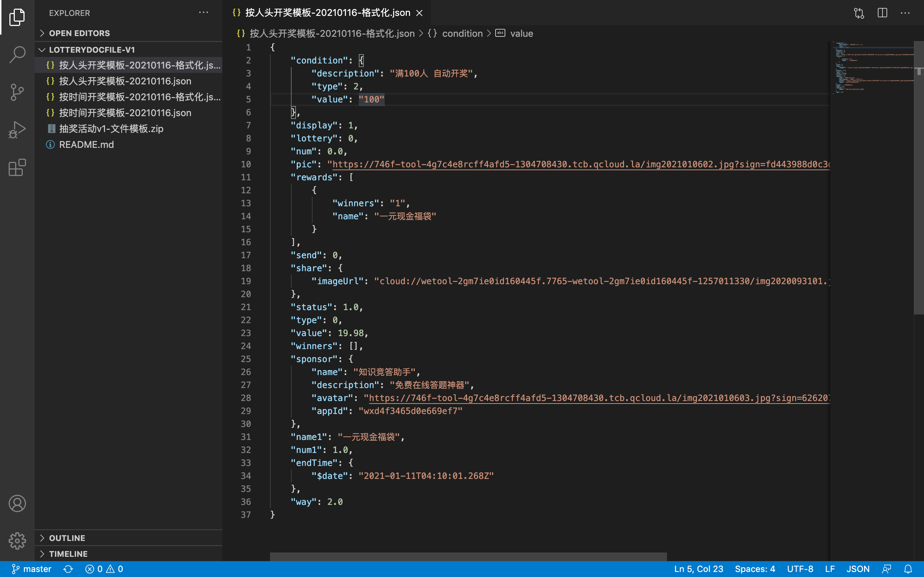This screenshot has width=924, height=577.
Task: Open the Accounts menu icon
Action: coord(17,503)
